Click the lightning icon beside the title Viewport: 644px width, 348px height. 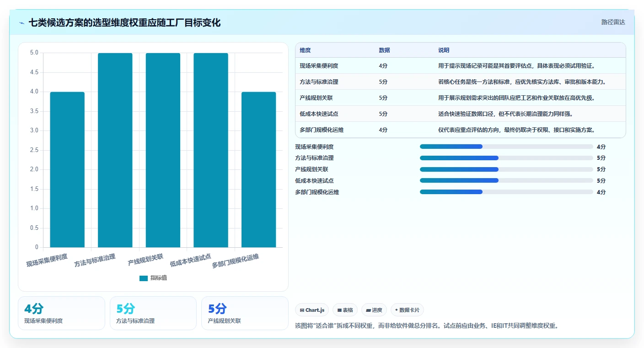22,22
